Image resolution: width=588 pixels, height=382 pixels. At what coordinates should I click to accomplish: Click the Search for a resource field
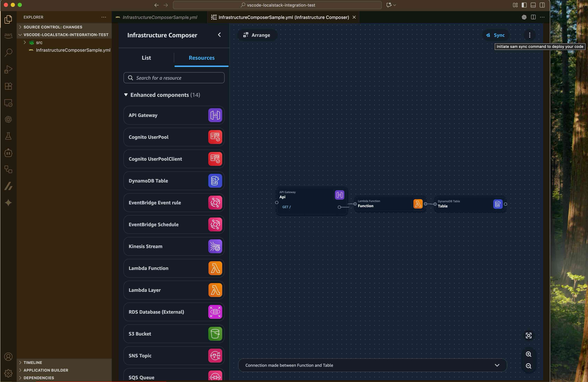(x=174, y=78)
